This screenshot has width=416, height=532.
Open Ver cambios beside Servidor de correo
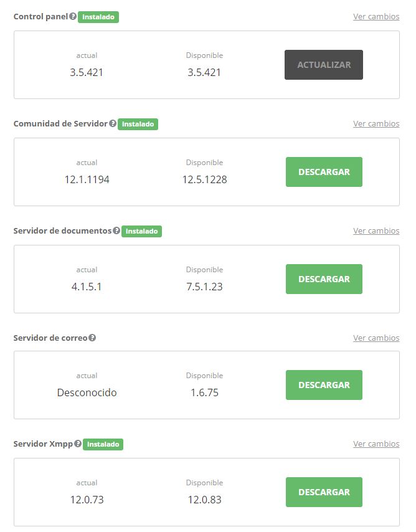[376, 338]
